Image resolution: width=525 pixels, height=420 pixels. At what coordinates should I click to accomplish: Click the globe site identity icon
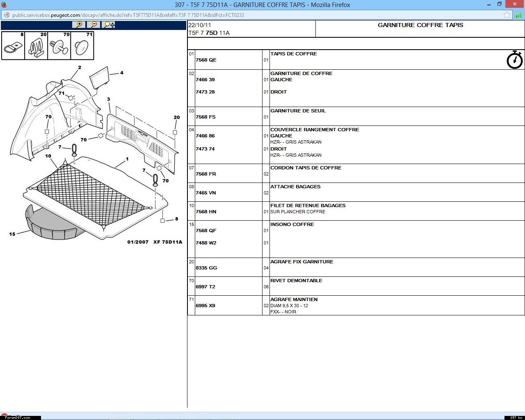pos(7,15)
